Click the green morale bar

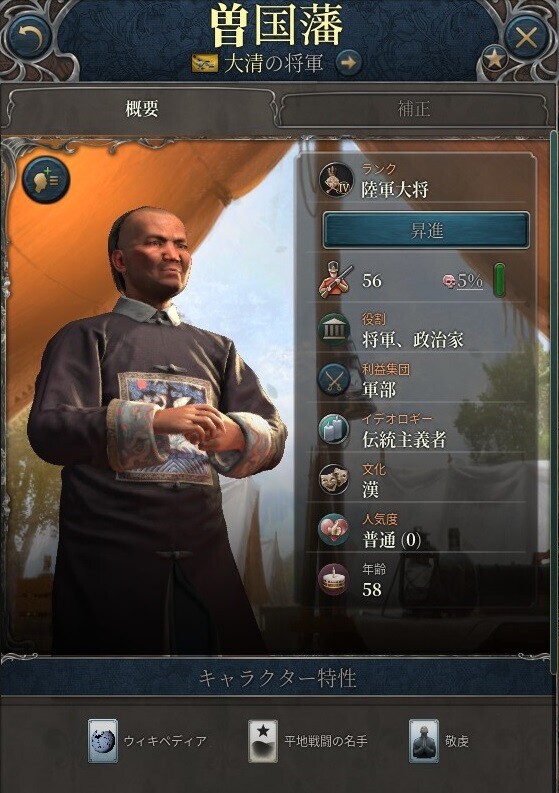[x=499, y=279]
